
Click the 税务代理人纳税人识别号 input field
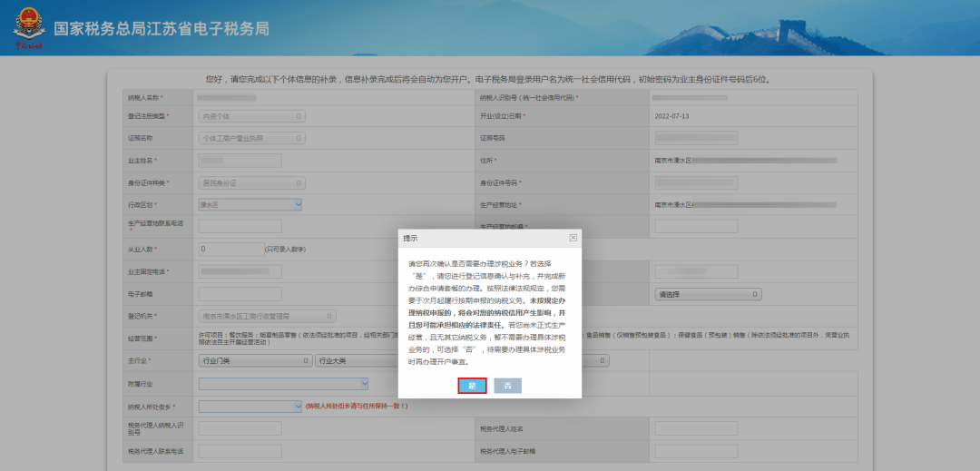coord(240,428)
